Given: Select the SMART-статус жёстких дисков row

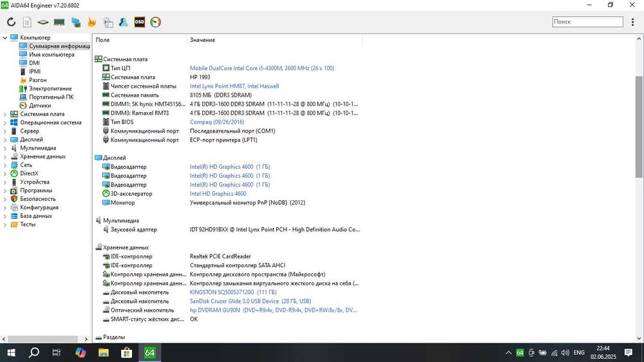Looking at the screenshot, I should point(150,319).
